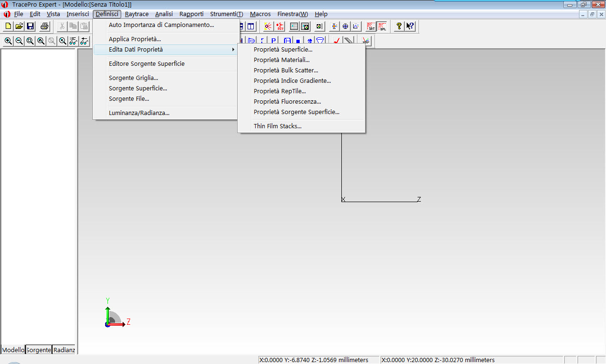Click the second glasses view icon
Image resolution: width=606 pixels, height=364 pixels.
[x=84, y=41]
